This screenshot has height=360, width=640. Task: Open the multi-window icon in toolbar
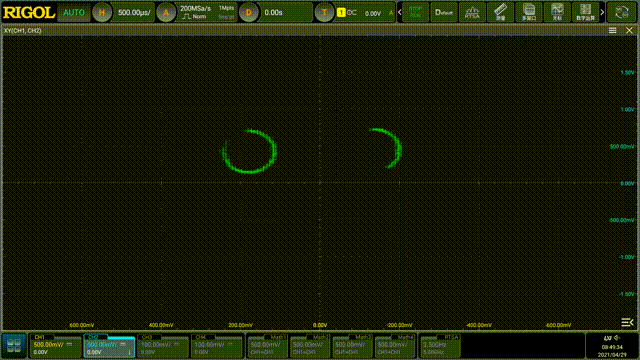click(529, 12)
